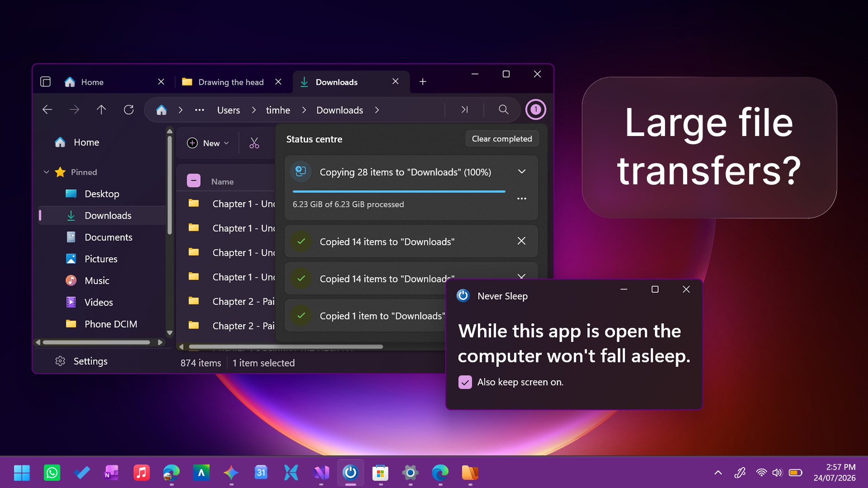Click the search icon in the address bar
Image resolution: width=868 pixels, height=488 pixels.
503,109
